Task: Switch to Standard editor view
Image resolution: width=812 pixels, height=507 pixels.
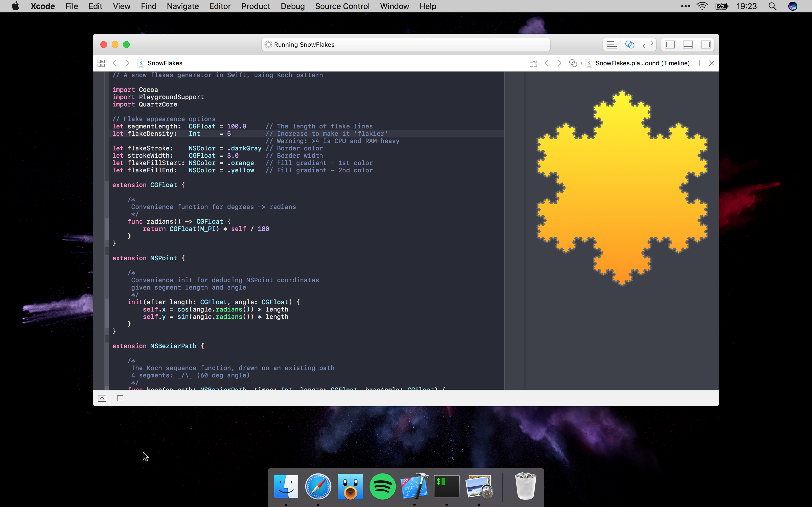Action: (x=611, y=45)
